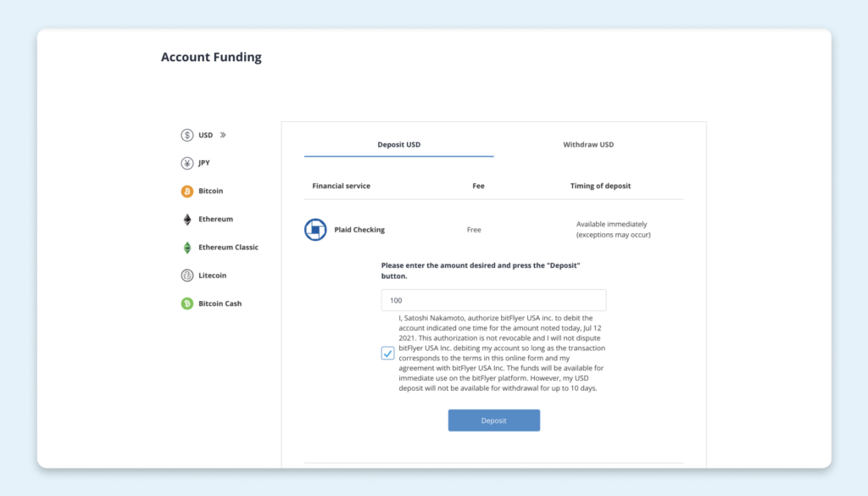Screen dimensions: 868x496
Task: Click the Timing of deposit header
Action: click(x=601, y=186)
